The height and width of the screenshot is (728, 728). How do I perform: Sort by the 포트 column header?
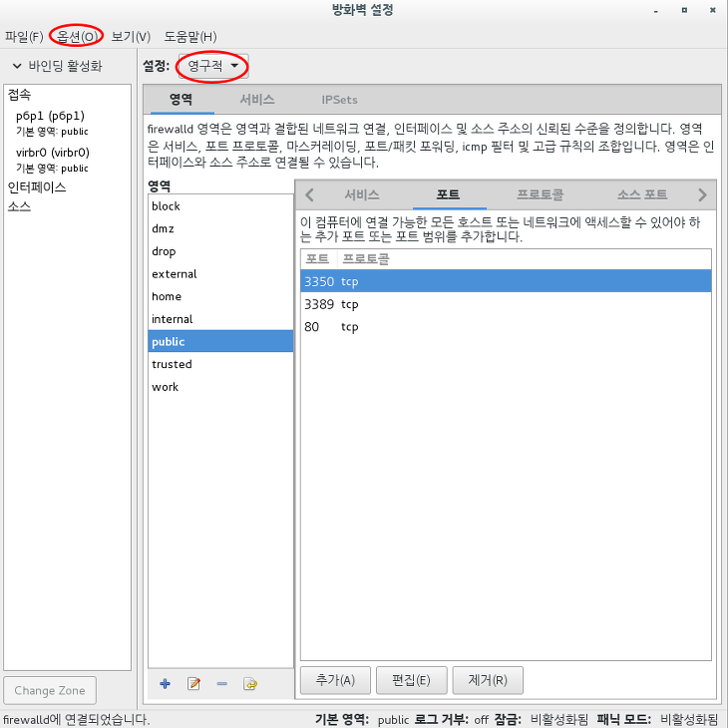coord(317,259)
